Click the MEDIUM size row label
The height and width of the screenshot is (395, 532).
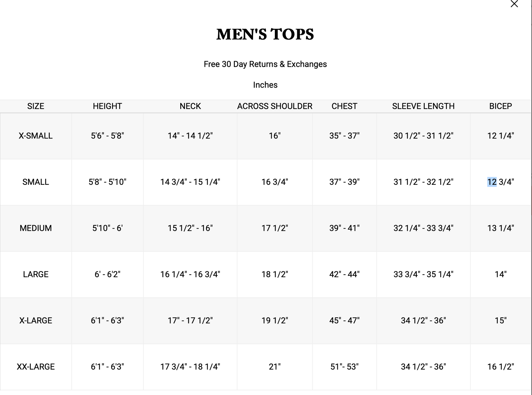[36, 228]
